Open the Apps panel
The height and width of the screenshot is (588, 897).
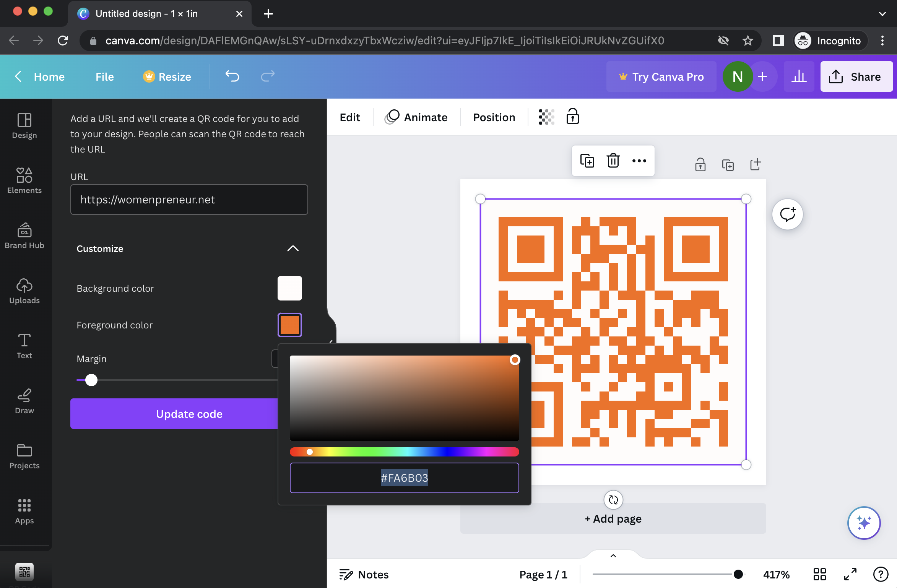(24, 512)
